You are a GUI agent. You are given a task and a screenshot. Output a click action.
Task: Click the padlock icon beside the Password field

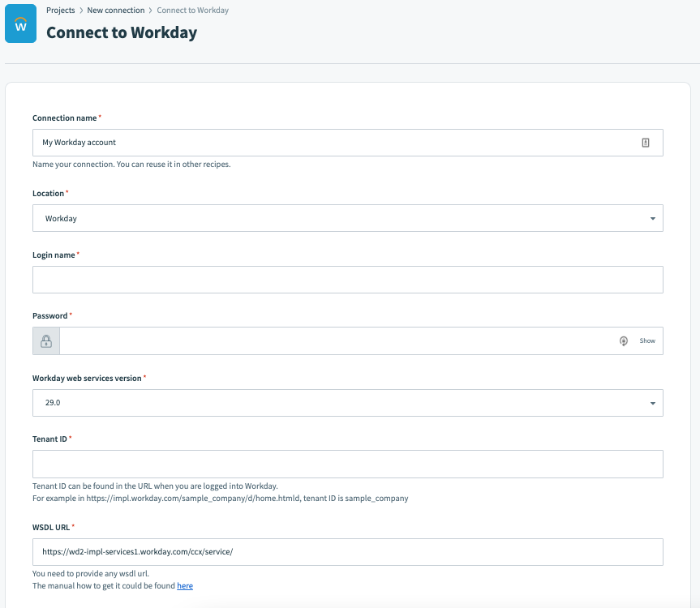[45, 340]
